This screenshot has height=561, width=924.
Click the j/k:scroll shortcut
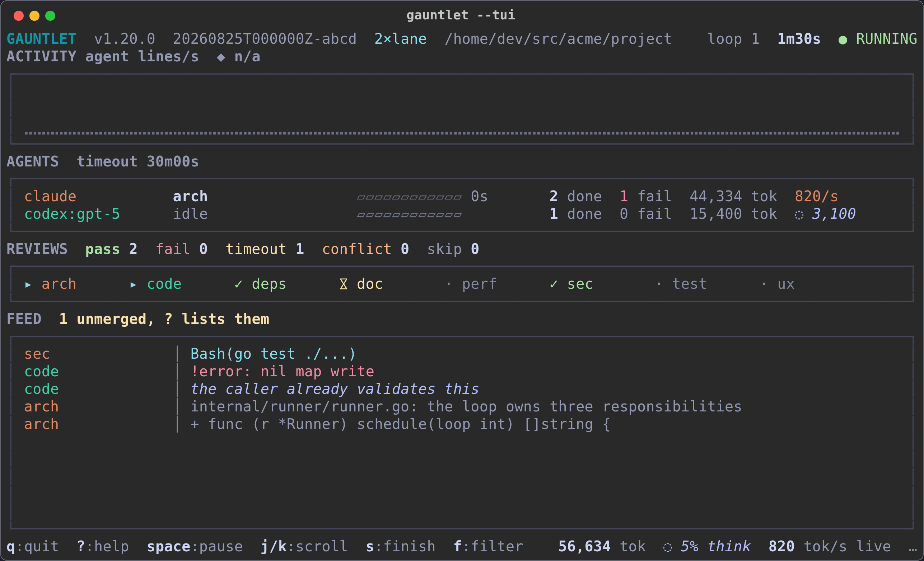304,547
